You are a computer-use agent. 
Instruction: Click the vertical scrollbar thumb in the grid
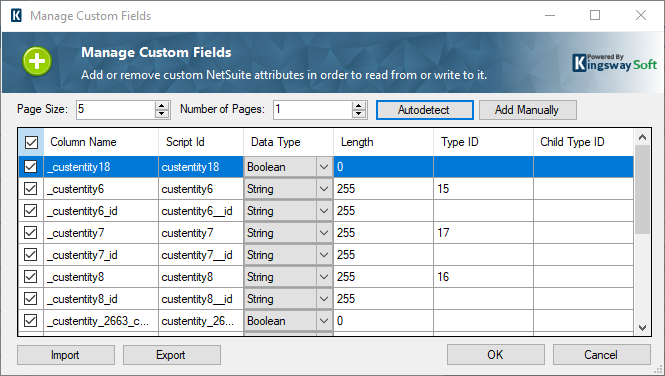642,189
